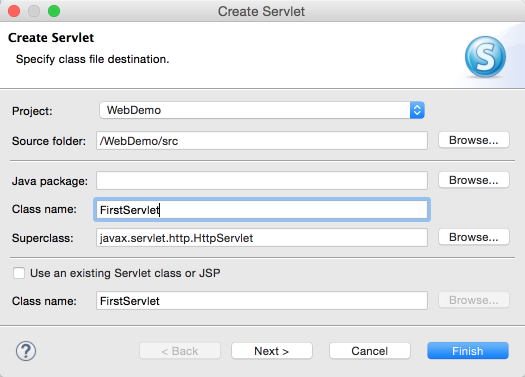This screenshot has width=525, height=377.
Task: Click the upper Class name field, FirstServlet
Action: point(262,210)
